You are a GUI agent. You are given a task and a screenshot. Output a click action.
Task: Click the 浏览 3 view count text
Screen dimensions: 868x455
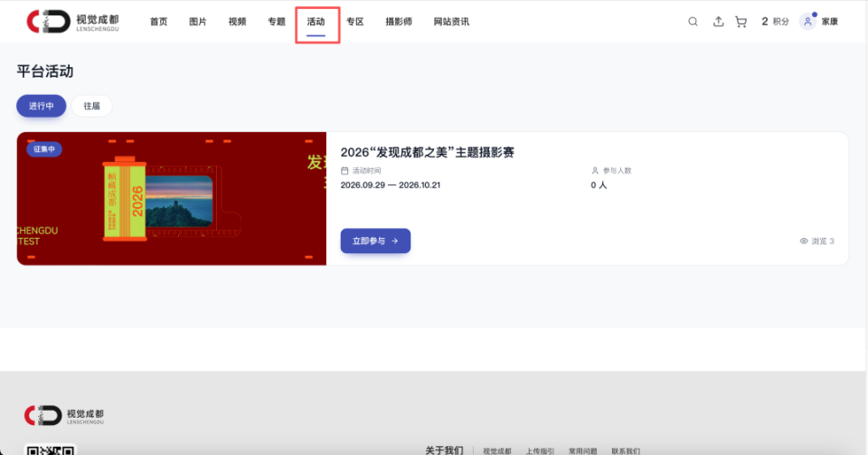pos(823,241)
